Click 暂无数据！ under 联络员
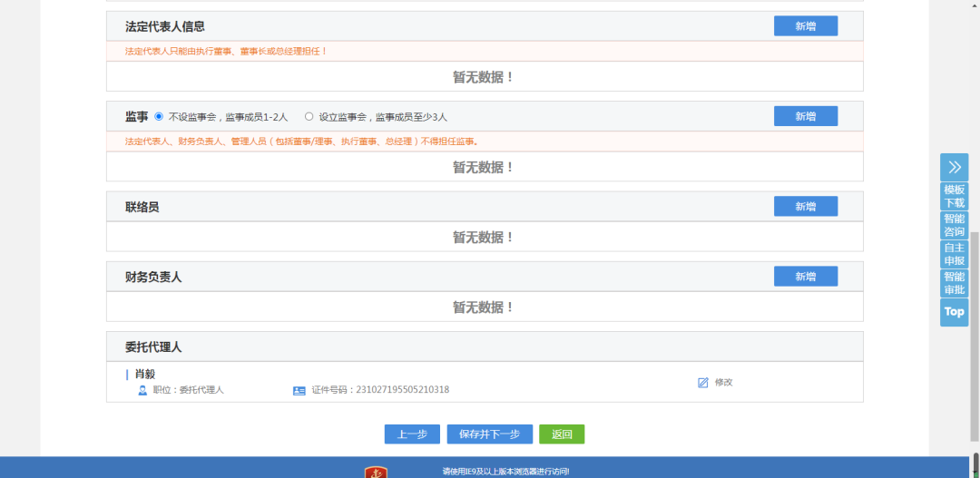 [x=485, y=238]
